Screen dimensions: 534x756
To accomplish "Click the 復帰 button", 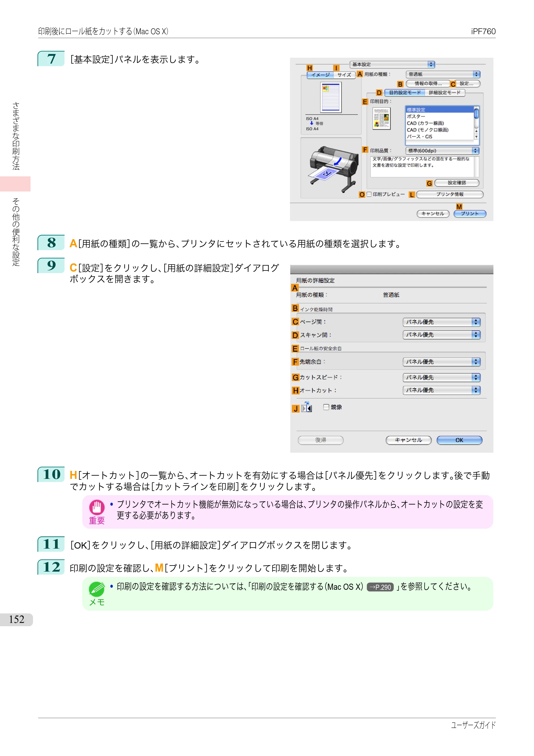I will (x=320, y=440).
